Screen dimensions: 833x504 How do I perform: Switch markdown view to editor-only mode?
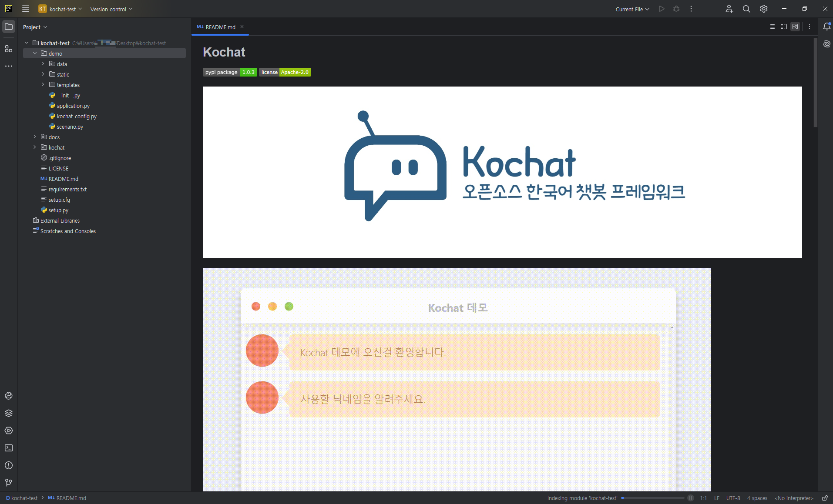tap(773, 27)
